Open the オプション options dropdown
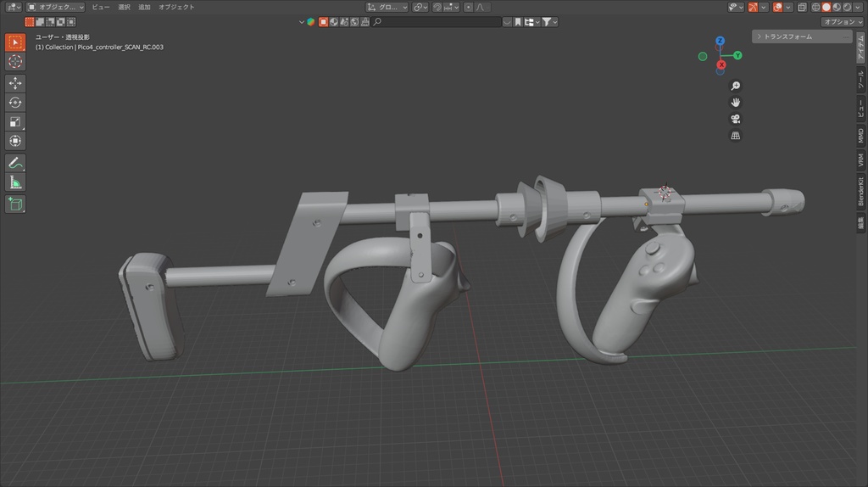This screenshot has width=868, height=487. tap(842, 22)
